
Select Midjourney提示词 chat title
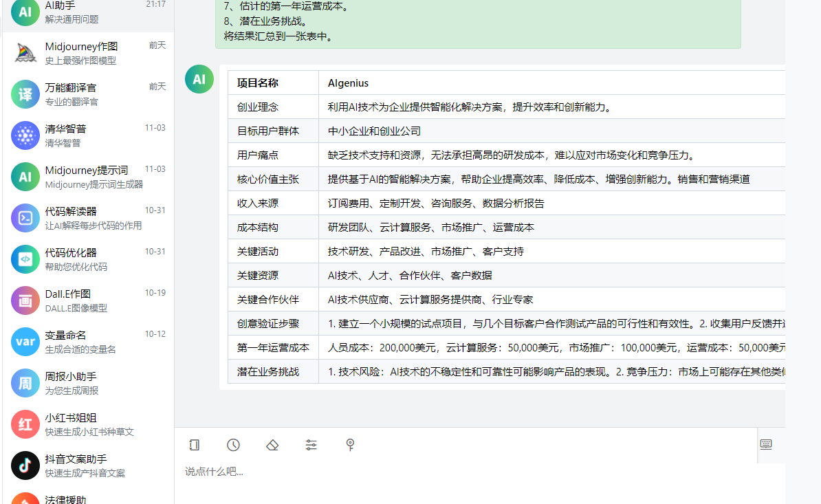(x=87, y=170)
